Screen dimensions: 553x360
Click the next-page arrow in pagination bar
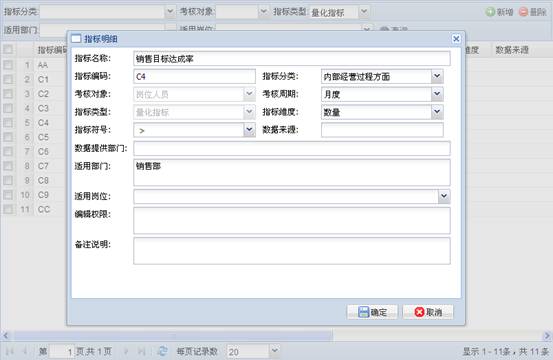point(126,351)
